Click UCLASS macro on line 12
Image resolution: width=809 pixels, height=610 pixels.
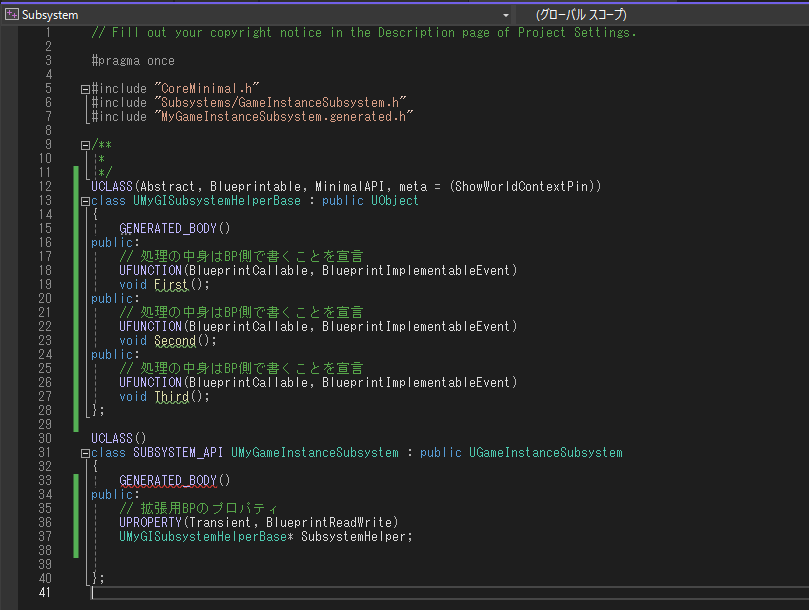(x=112, y=186)
